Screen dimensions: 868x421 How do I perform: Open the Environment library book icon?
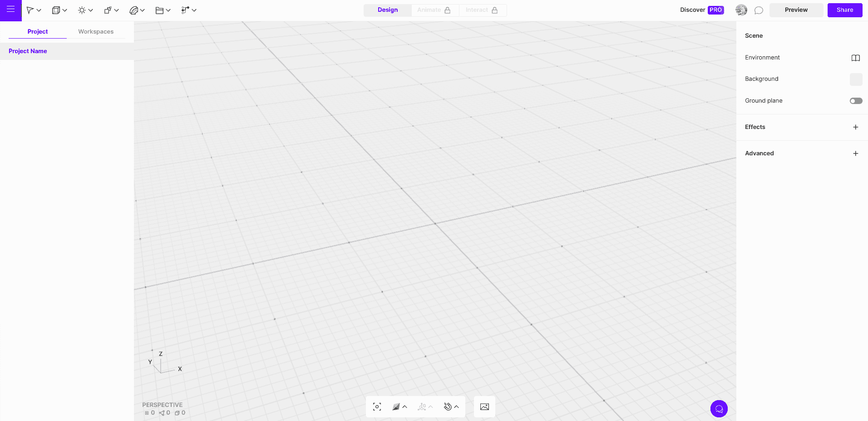pos(856,58)
